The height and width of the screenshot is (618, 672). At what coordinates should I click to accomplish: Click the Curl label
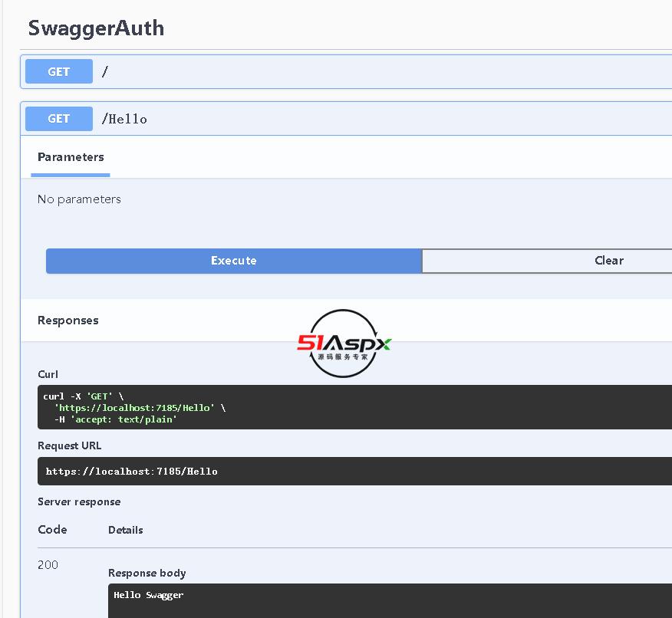pyautogui.click(x=48, y=374)
